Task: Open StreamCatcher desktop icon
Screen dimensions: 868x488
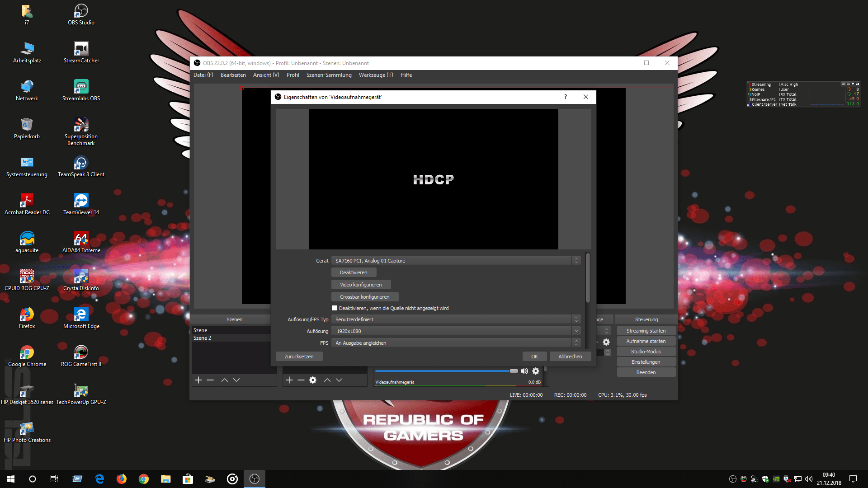Action: (x=81, y=52)
